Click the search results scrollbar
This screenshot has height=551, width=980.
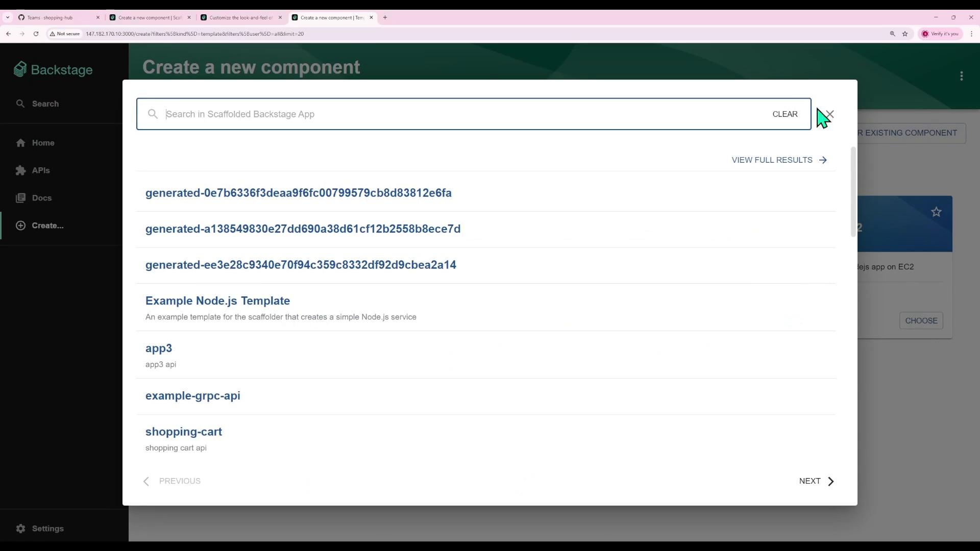point(853,192)
